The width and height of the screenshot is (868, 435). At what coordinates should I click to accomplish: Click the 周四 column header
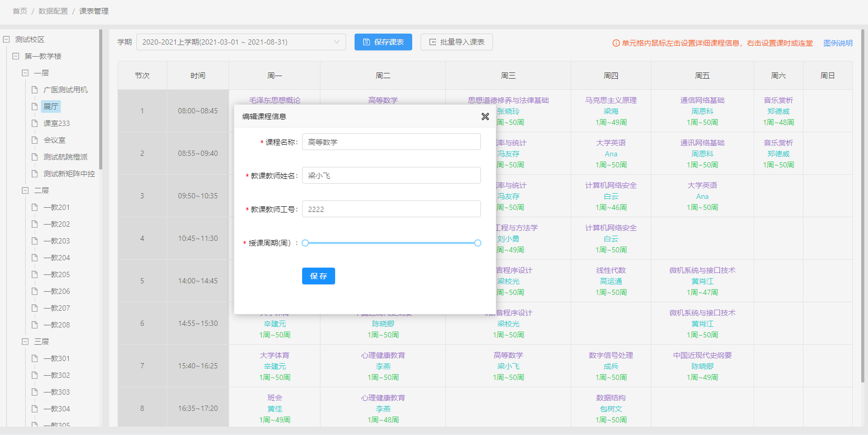[610, 76]
